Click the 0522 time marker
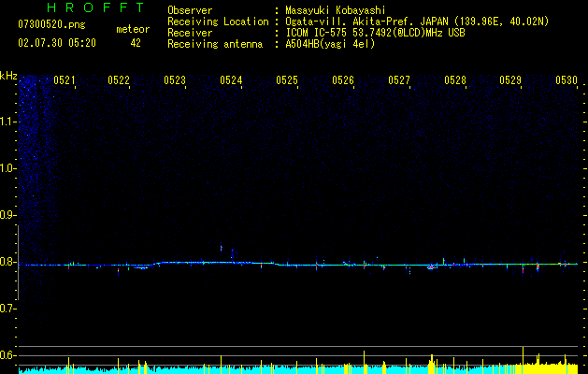This screenshot has height=374, width=588. click(x=119, y=80)
